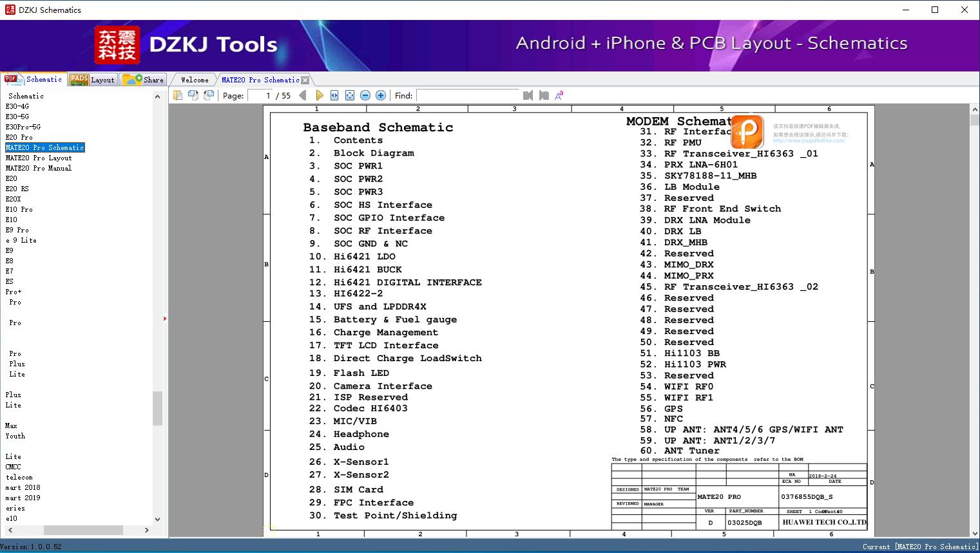
Task: Click document viewer scroll up arrow
Action: coord(975,110)
